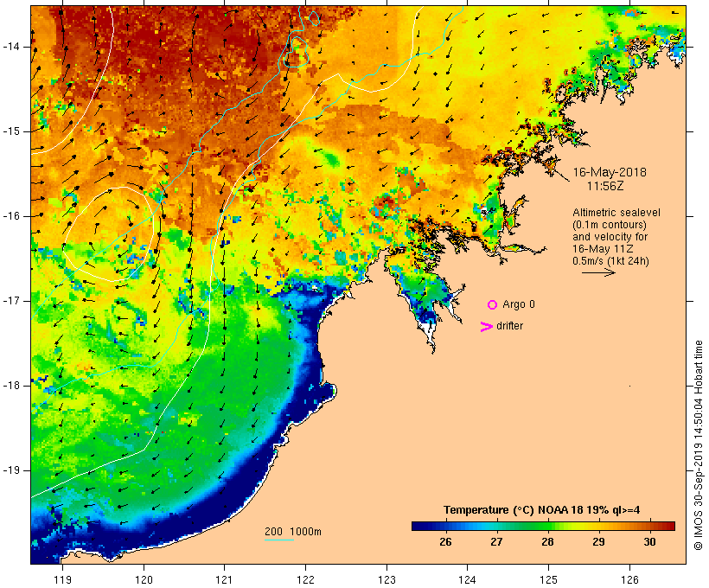Click the longitude axis label 124
Viewport: 709px width, 588px height.
click(467, 579)
